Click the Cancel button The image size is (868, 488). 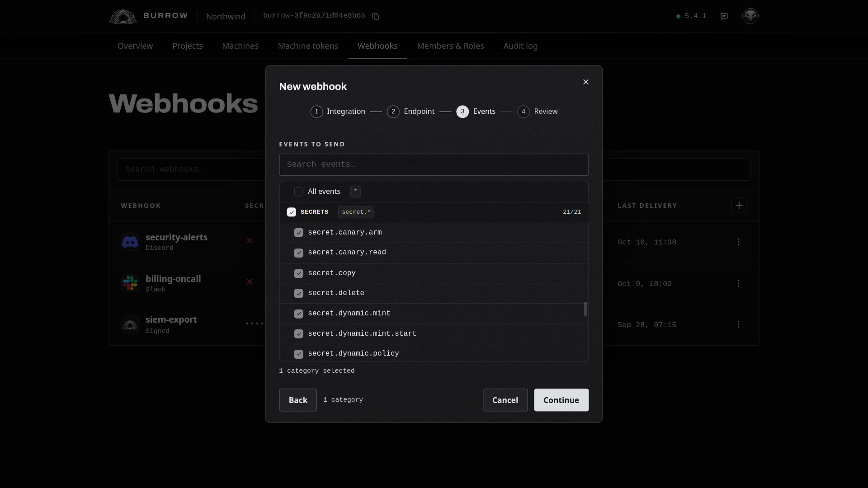(505, 400)
